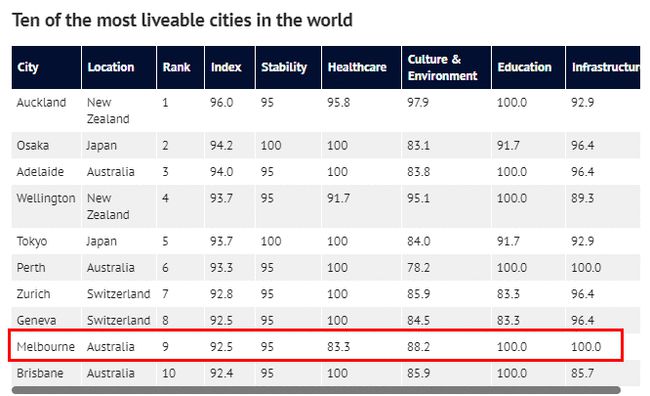Click Wellington's infrastructure value 89.3

click(582, 198)
